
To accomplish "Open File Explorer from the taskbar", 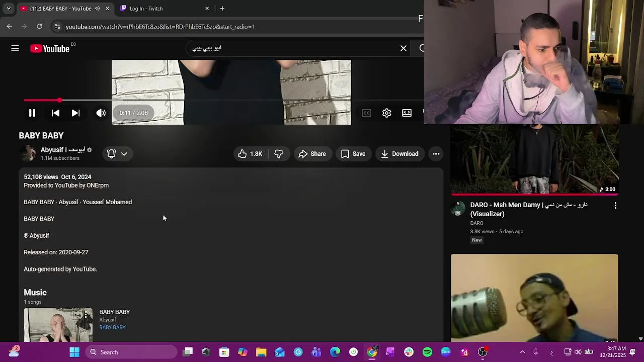I will coord(261,352).
